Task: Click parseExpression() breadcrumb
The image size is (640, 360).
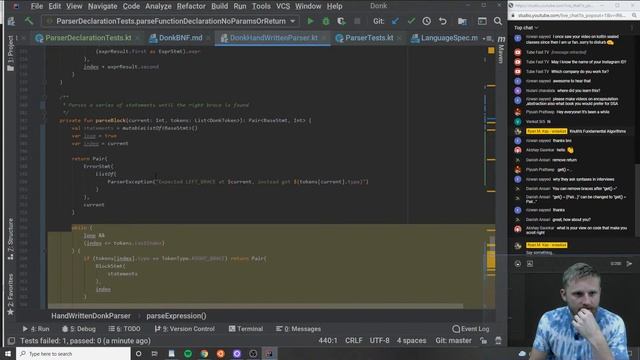Action: point(176,316)
